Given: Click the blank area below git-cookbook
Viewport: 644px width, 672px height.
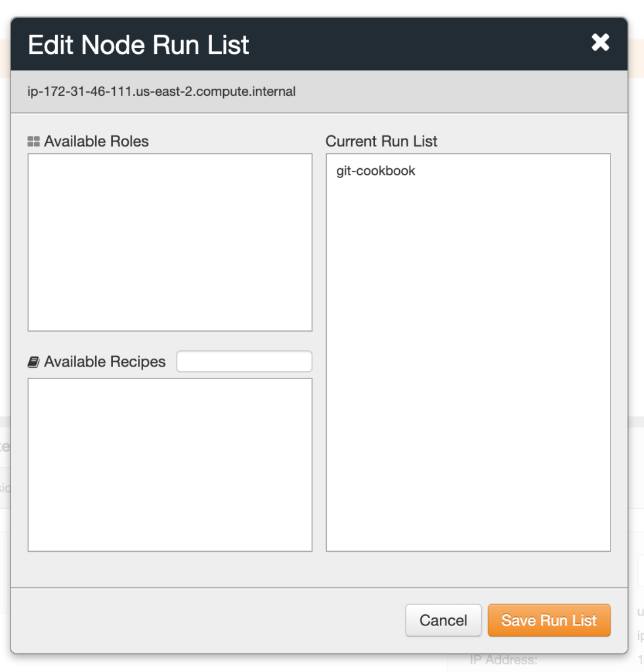Looking at the screenshot, I should pos(467,361).
